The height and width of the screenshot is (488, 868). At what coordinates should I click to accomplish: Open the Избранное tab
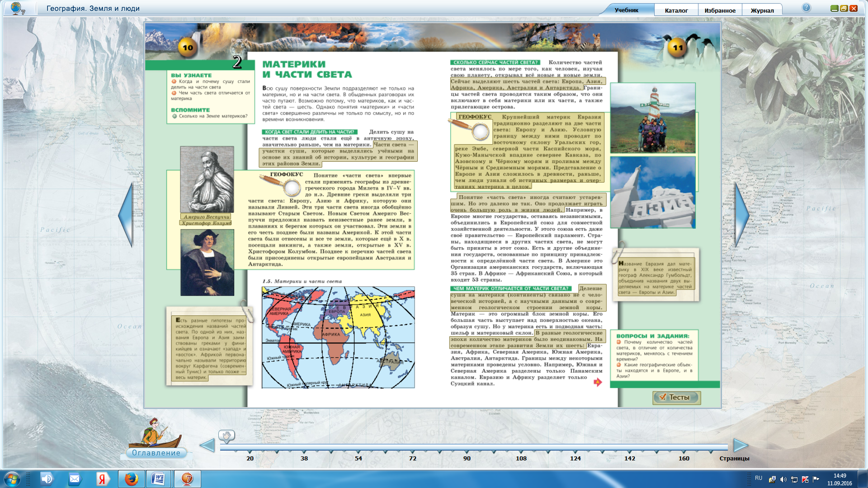pyautogui.click(x=720, y=10)
